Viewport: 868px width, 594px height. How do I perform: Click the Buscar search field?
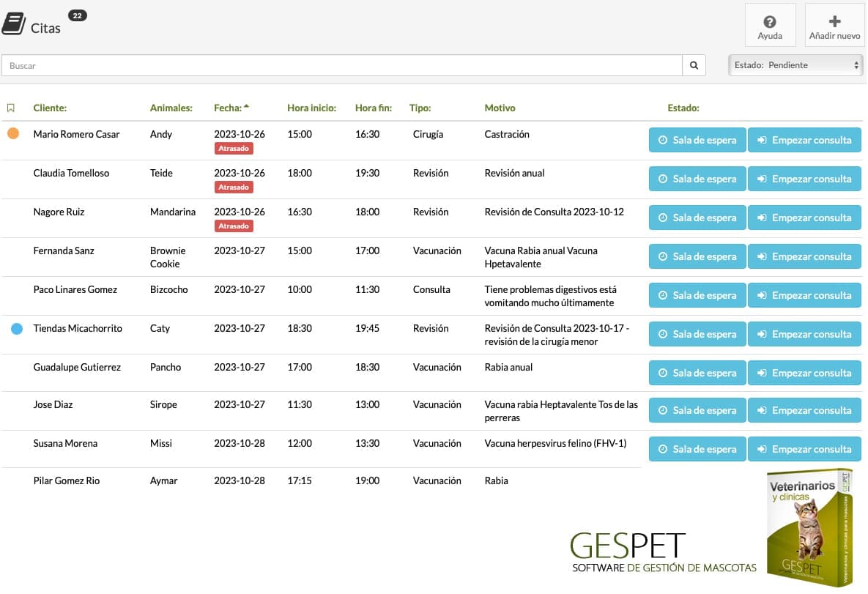click(x=342, y=65)
